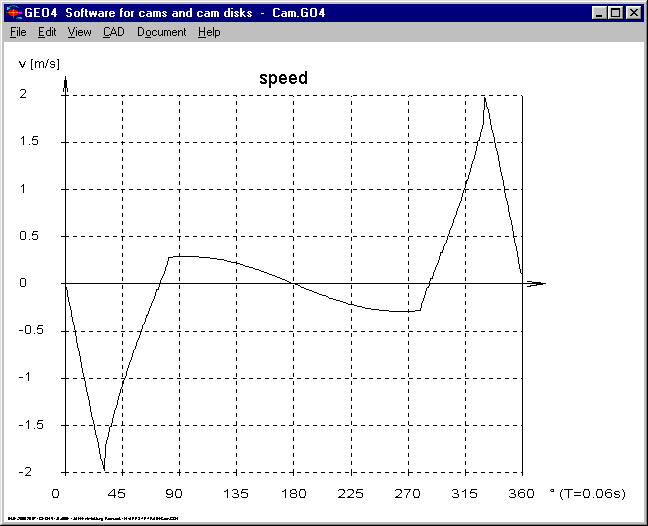Click the 'speed' chart title

(x=283, y=78)
